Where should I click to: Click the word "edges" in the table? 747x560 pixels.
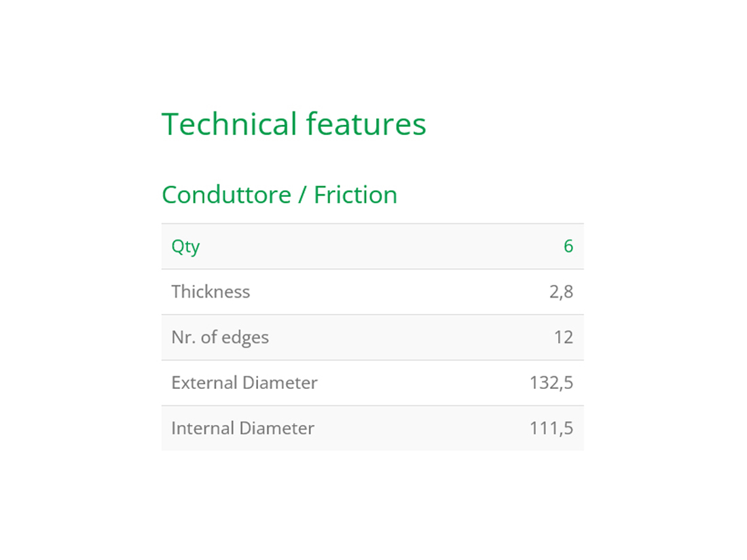click(x=245, y=338)
